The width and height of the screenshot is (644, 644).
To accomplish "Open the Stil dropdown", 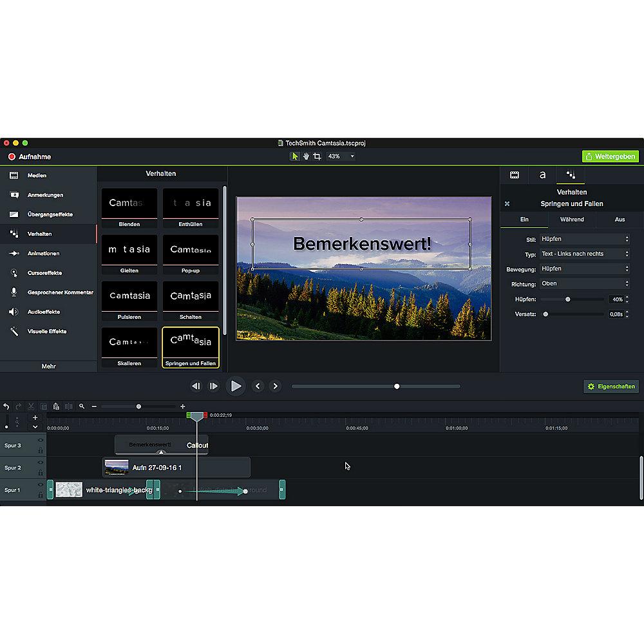I will pyautogui.click(x=585, y=239).
